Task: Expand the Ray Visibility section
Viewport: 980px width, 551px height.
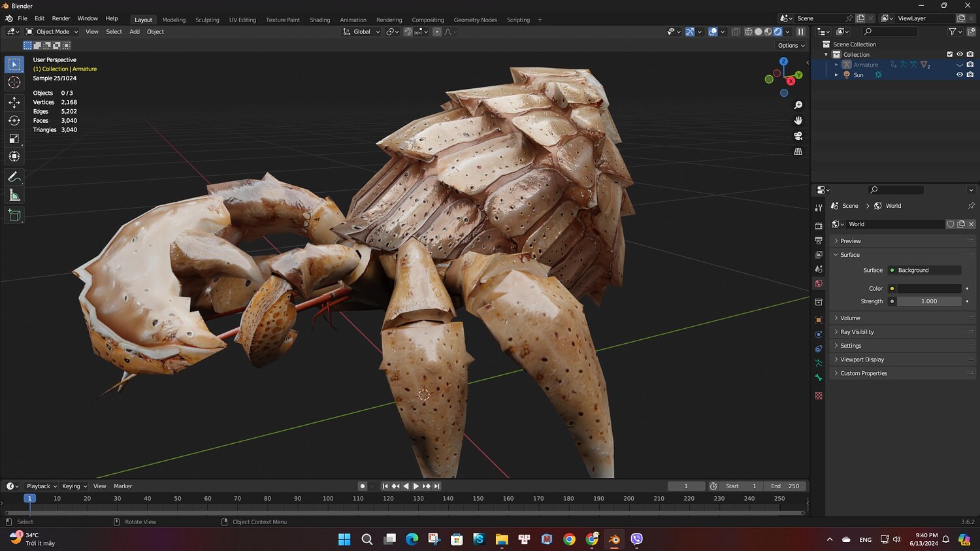Action: click(x=857, y=332)
